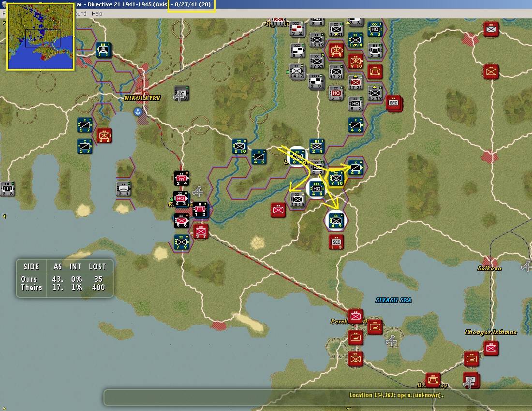Click the black 9-9 infantry division
532x411 pixels.
181,221
